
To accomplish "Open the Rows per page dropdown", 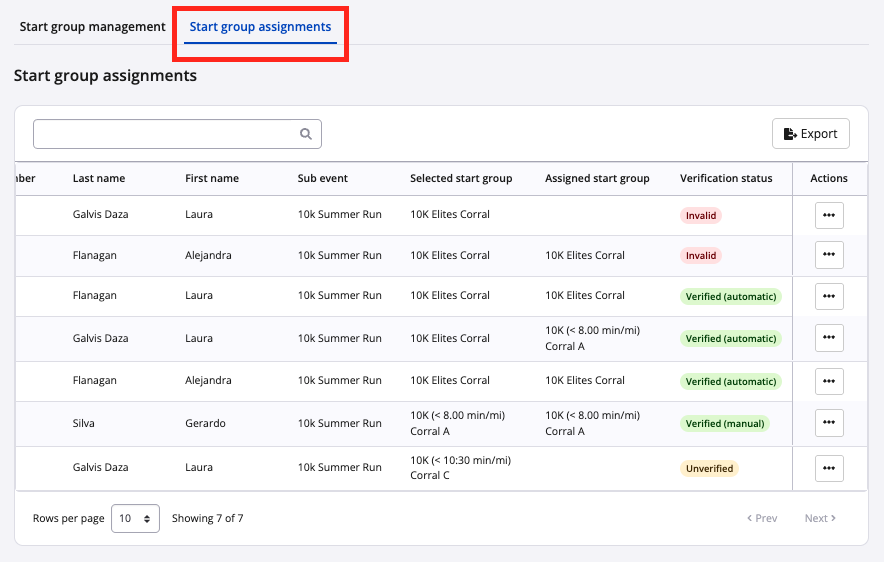I will [135, 519].
